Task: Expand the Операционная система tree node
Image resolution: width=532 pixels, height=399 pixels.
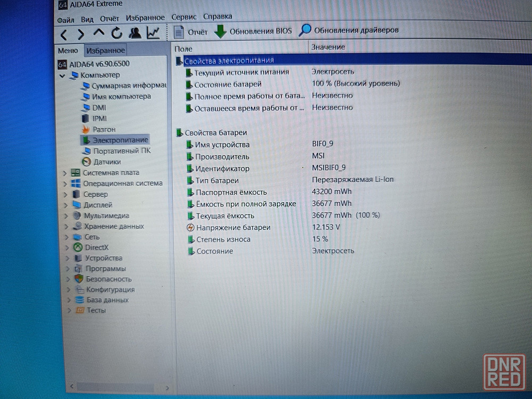Action: tap(65, 183)
